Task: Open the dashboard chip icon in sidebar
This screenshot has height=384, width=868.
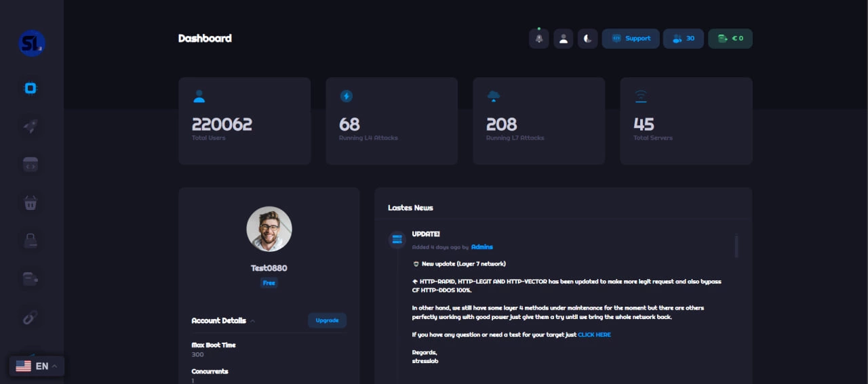Action: click(31, 88)
